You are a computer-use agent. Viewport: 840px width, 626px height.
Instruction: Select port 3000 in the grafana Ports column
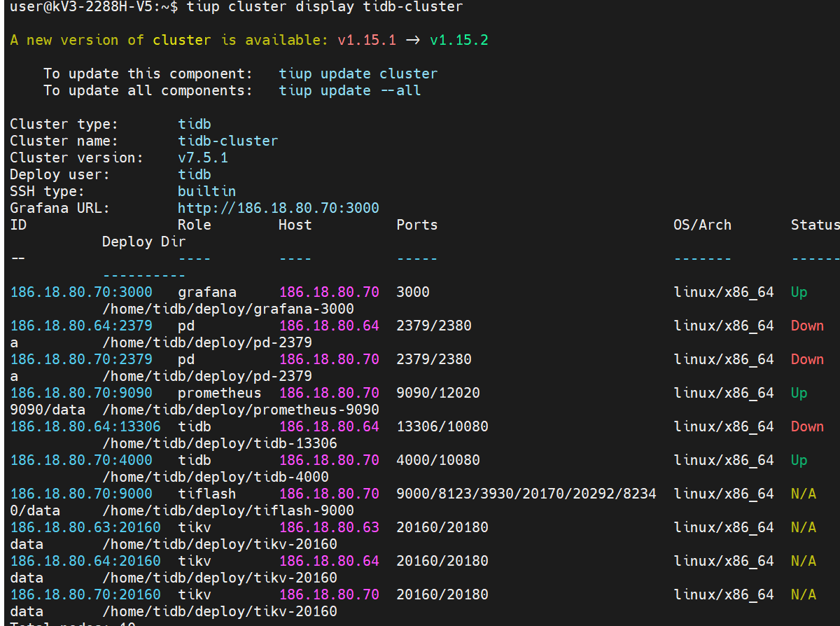click(x=413, y=292)
